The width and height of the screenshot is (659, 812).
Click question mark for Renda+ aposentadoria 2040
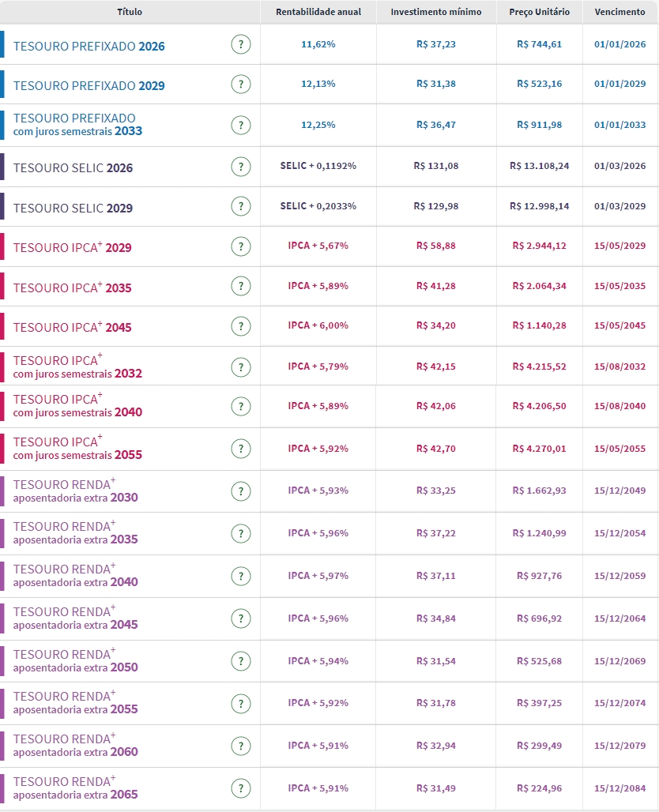point(241,577)
